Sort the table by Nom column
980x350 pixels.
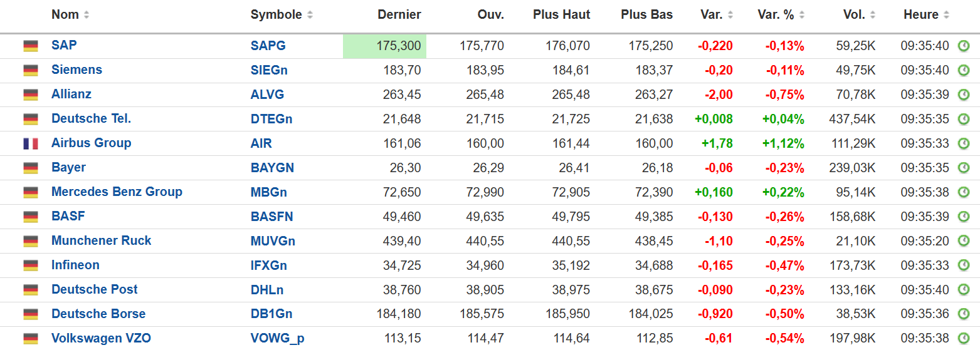(70, 15)
